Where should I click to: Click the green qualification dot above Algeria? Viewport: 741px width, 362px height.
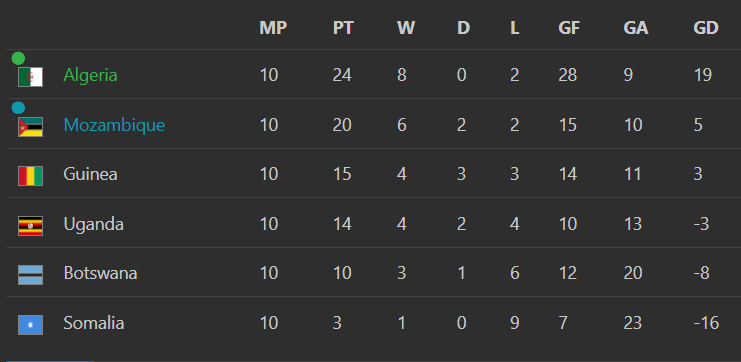tap(18, 58)
